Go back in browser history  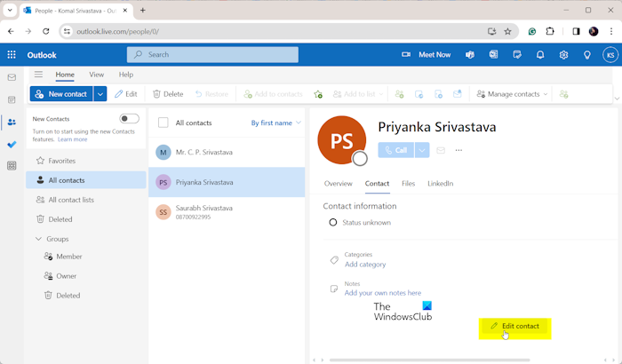(11, 31)
